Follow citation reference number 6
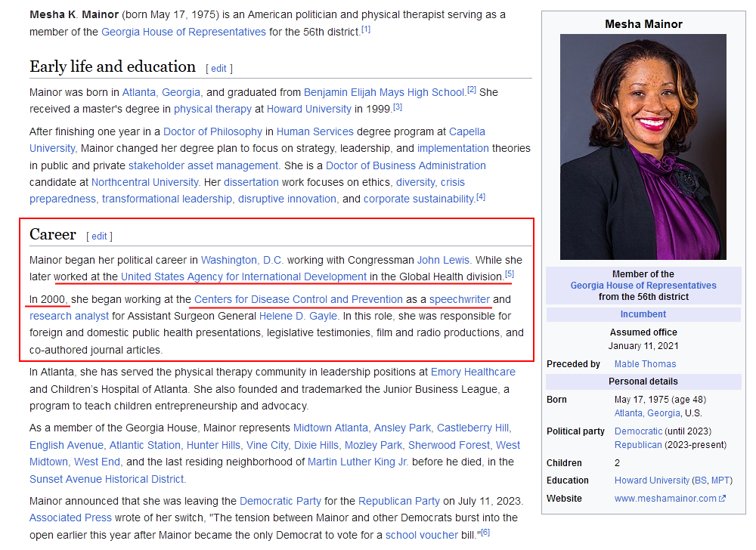 pyautogui.click(x=485, y=532)
